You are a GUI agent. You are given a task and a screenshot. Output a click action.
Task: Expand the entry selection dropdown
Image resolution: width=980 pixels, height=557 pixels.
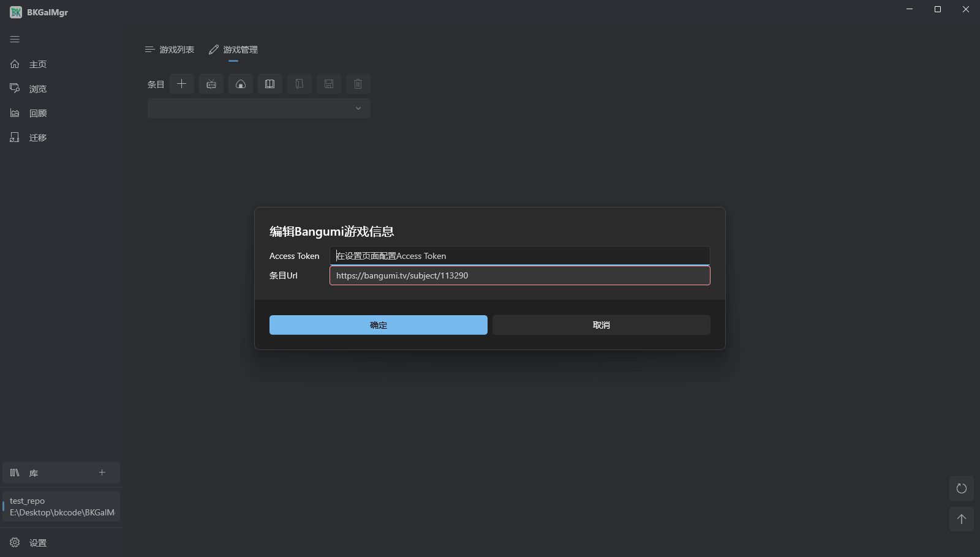click(x=358, y=108)
